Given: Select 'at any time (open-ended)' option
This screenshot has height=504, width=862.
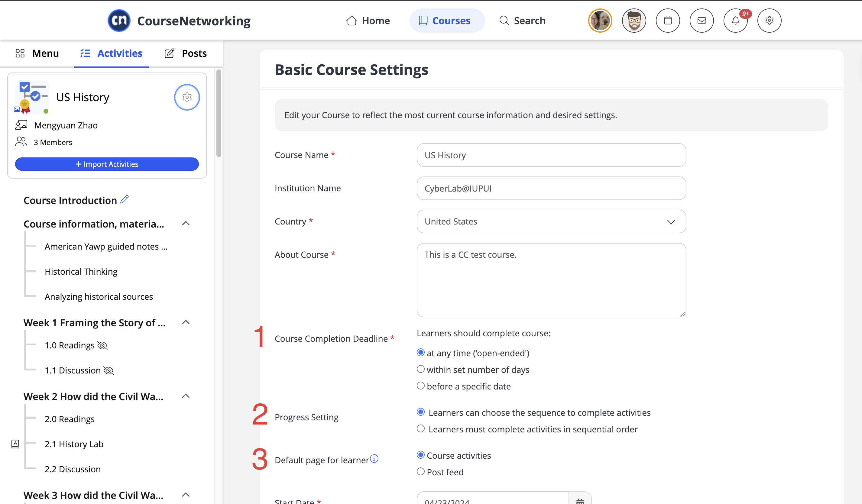Looking at the screenshot, I should click(x=420, y=353).
